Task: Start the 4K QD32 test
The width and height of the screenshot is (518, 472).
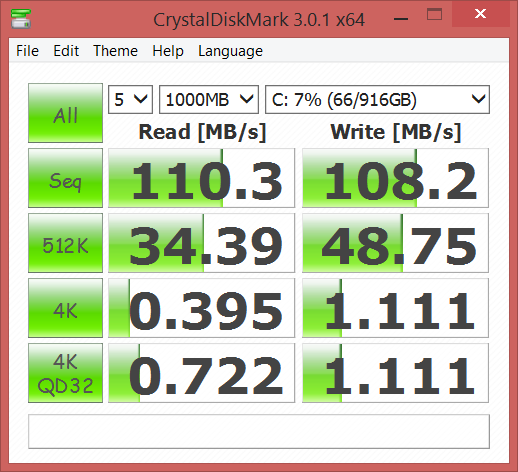Action: point(65,373)
